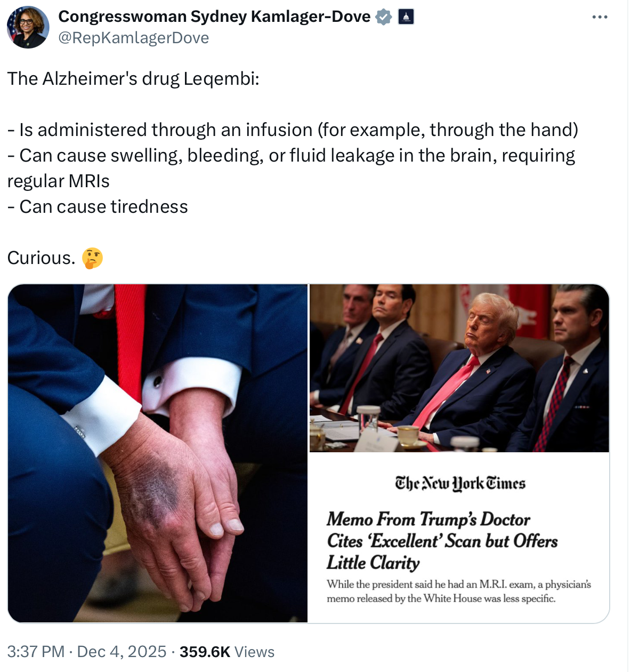Click the line "The Alzheimer's drug Leqembi:"

[x=133, y=79]
